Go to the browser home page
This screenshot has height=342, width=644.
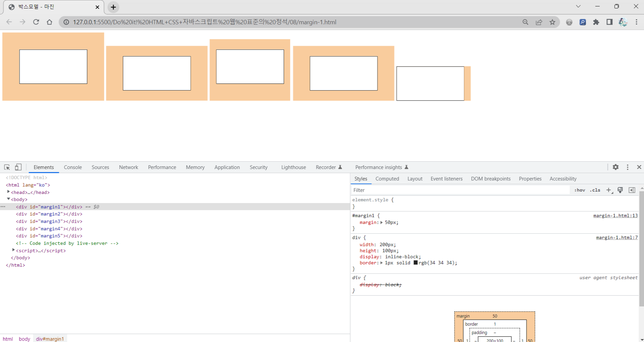coord(49,22)
